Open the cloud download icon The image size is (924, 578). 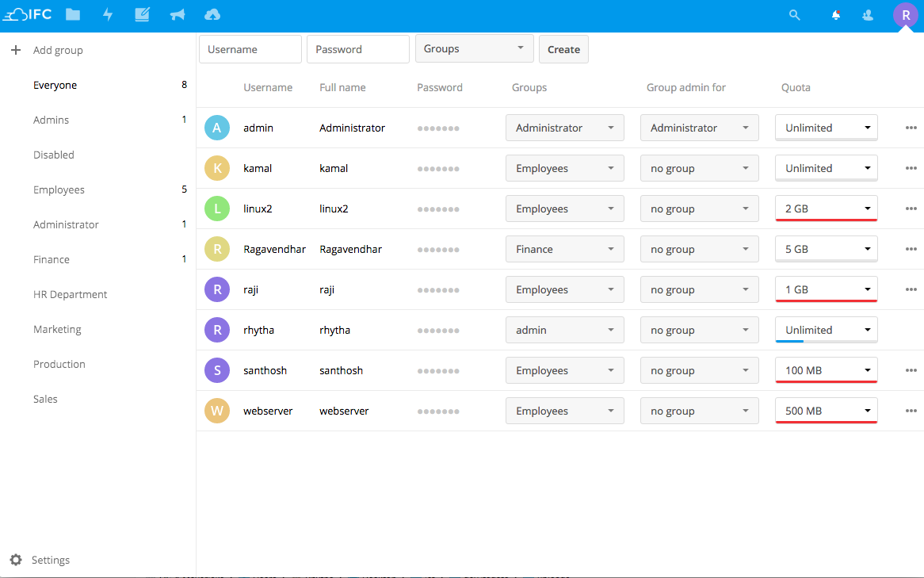pos(212,15)
